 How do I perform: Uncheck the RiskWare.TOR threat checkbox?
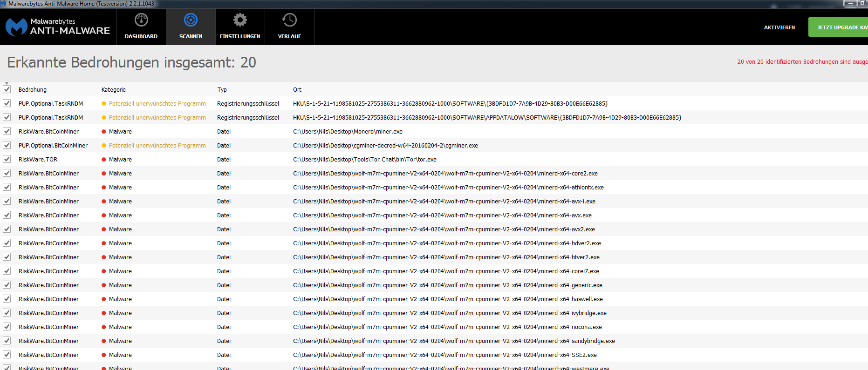7,159
